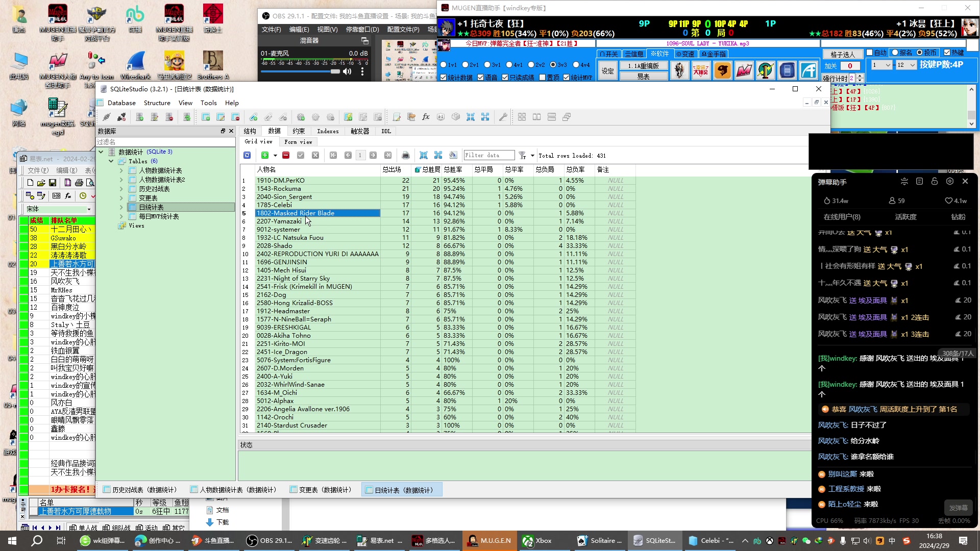This screenshot has height=551, width=980.
Task: Switch to 历史对战表 window tab at bottom
Action: click(141, 490)
